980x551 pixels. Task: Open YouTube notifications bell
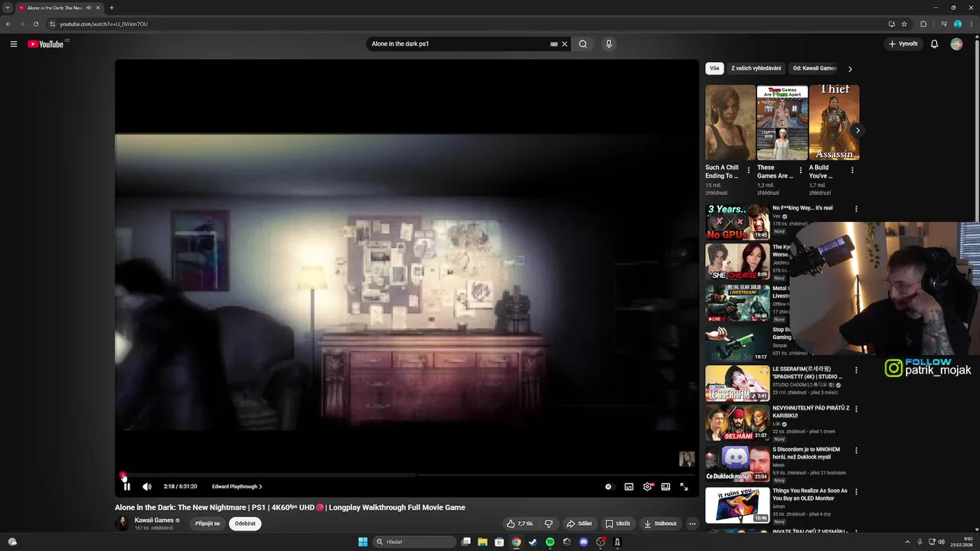click(x=934, y=44)
